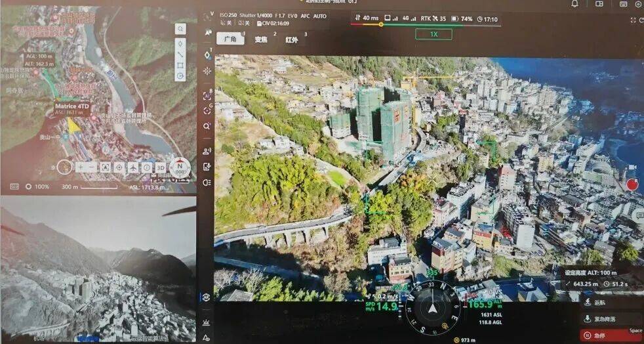The width and height of the screenshot is (644, 344).
Task: Center map on the aircraft icon
Action: click(133, 167)
